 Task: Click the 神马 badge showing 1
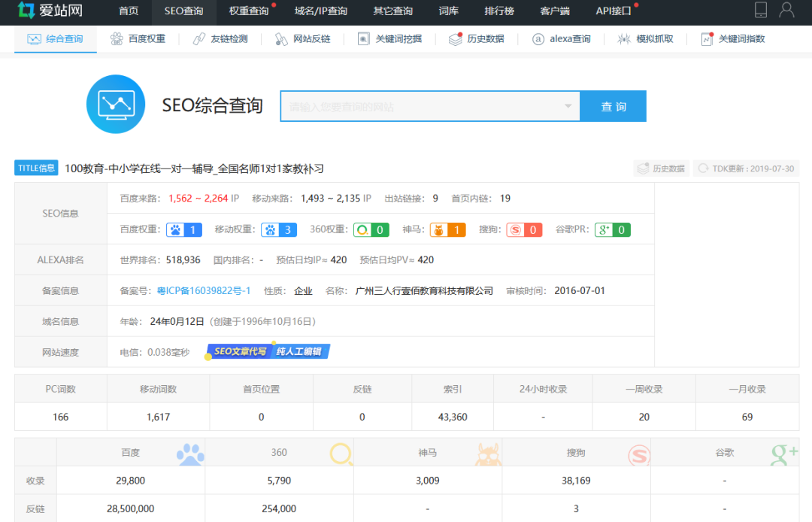(447, 230)
